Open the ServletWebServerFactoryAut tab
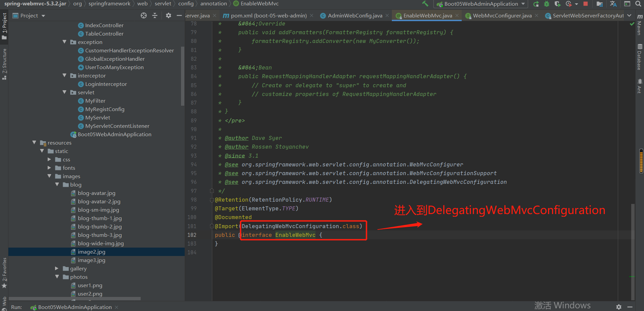The image size is (644, 311). [585, 15]
